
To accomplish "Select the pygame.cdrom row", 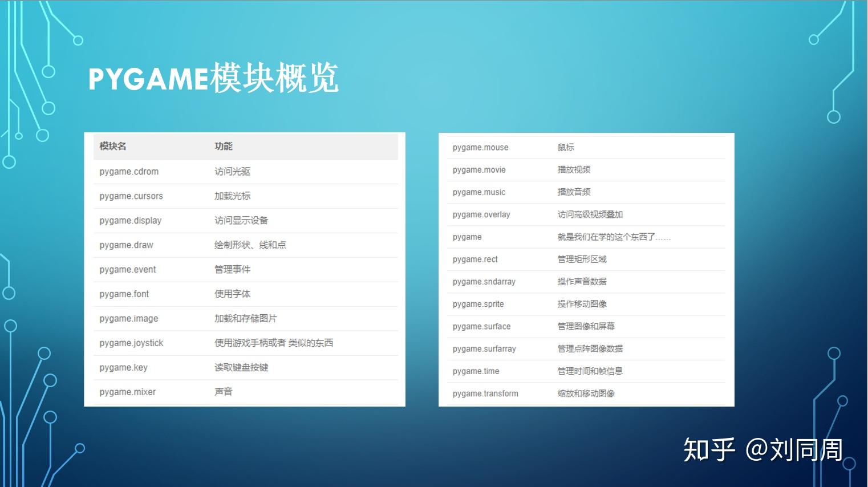I will (x=128, y=171).
